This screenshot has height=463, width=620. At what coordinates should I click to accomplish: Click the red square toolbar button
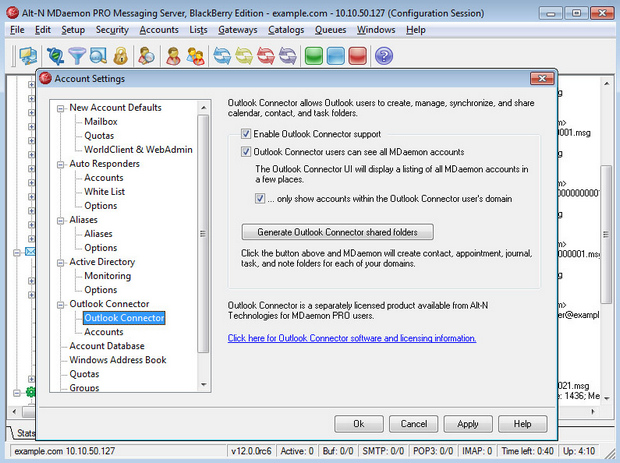357,56
